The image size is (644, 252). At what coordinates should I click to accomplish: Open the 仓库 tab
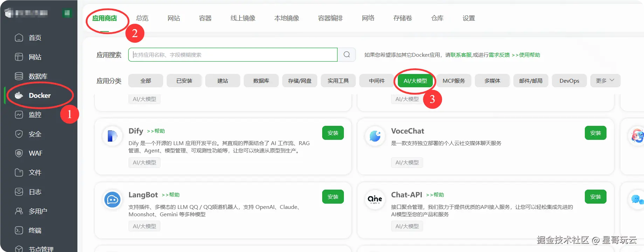click(x=437, y=18)
